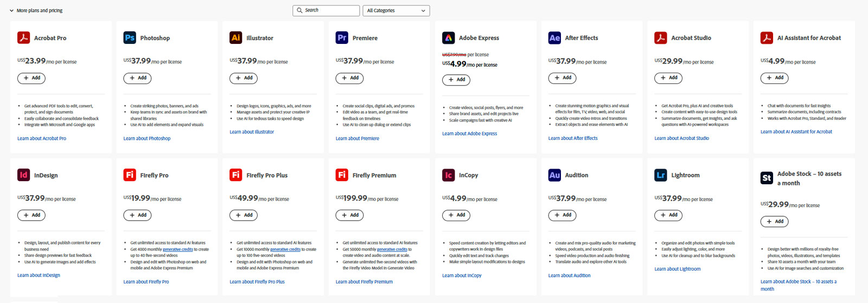Add Photoshop to the plan
The width and height of the screenshot is (868, 303).
point(137,78)
